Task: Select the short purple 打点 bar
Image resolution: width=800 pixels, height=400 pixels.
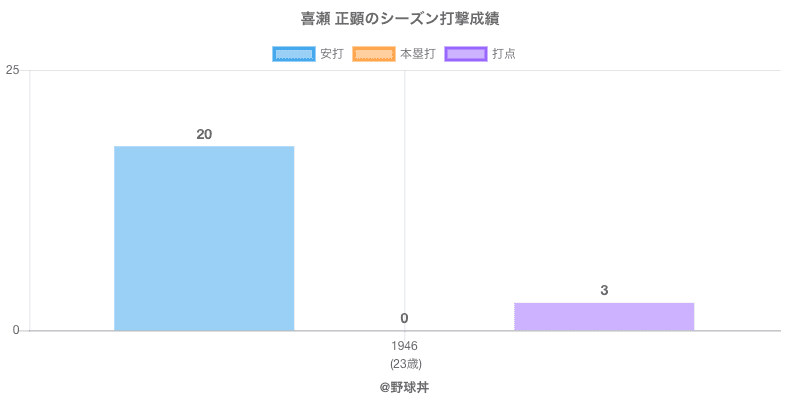Action: (x=604, y=316)
